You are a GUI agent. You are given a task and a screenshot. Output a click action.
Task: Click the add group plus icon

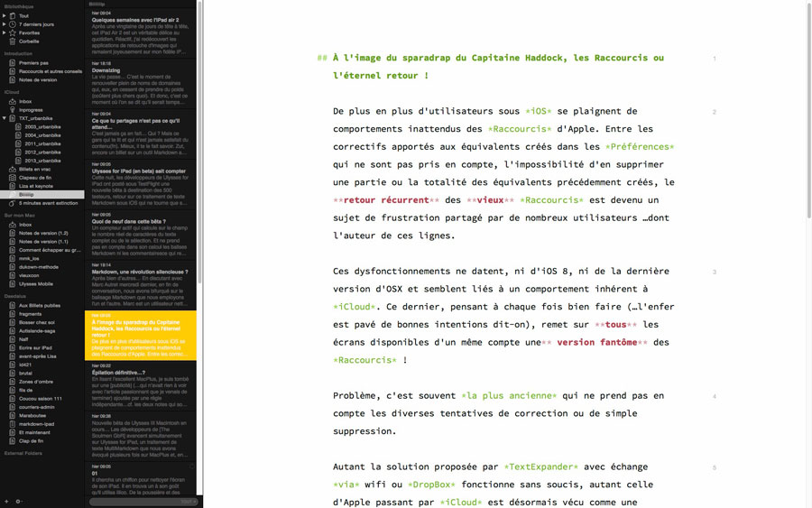(x=6, y=502)
